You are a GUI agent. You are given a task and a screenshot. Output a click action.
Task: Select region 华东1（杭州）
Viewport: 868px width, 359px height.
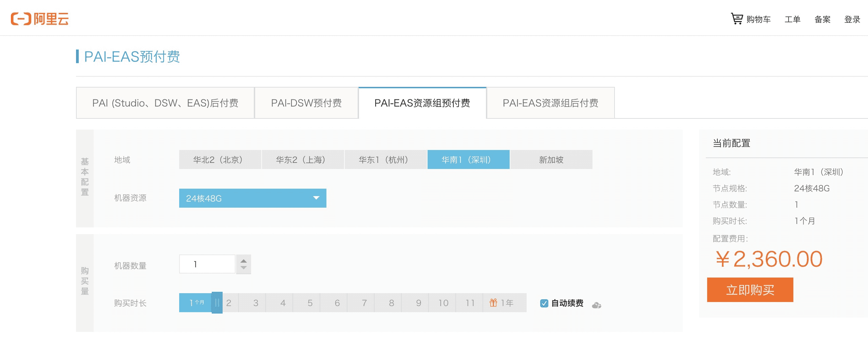(x=385, y=159)
